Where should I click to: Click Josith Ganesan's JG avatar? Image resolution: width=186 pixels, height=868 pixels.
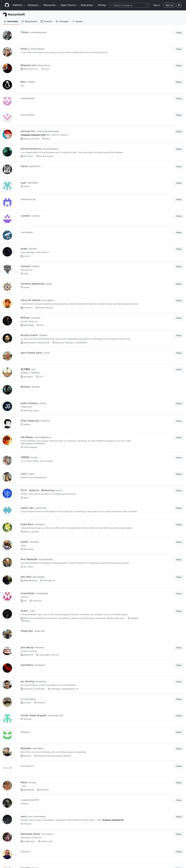tap(7, 406)
